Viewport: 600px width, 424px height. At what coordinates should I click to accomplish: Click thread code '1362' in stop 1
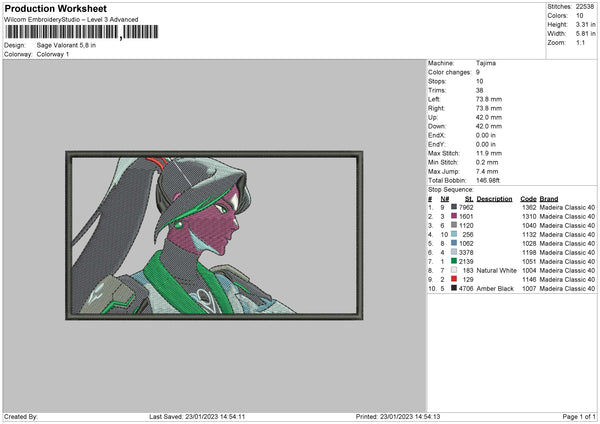[529, 207]
